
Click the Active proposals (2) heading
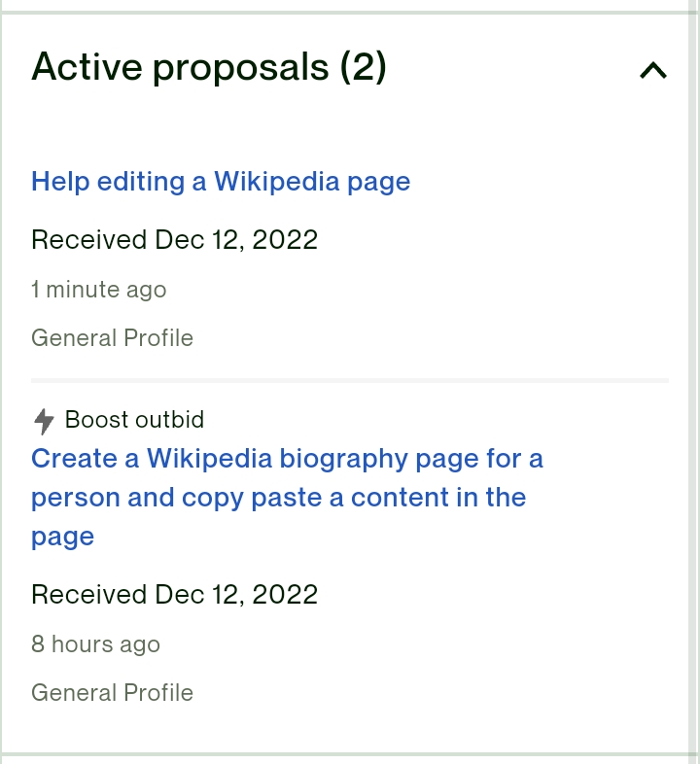pyautogui.click(x=209, y=67)
